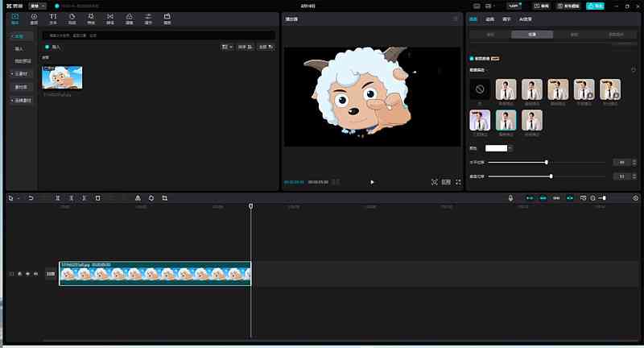Click the mirror flip icon in timeline toolbar
Image resolution: width=644 pixels, height=348 pixels.
click(x=138, y=198)
